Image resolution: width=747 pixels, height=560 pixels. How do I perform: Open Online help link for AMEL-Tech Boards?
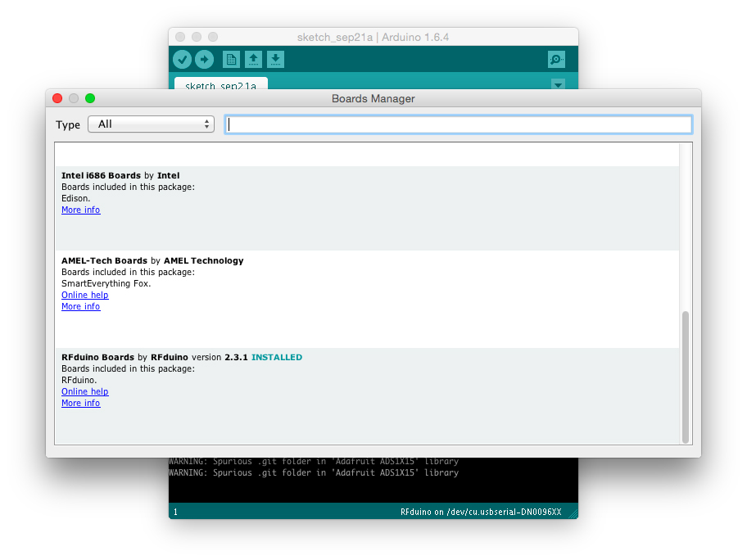coord(85,296)
